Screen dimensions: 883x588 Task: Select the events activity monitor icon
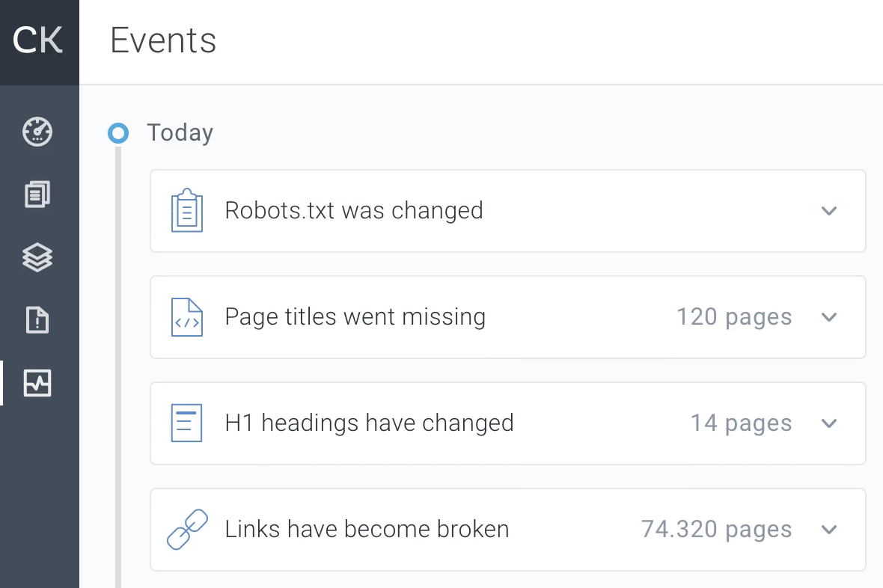point(37,383)
